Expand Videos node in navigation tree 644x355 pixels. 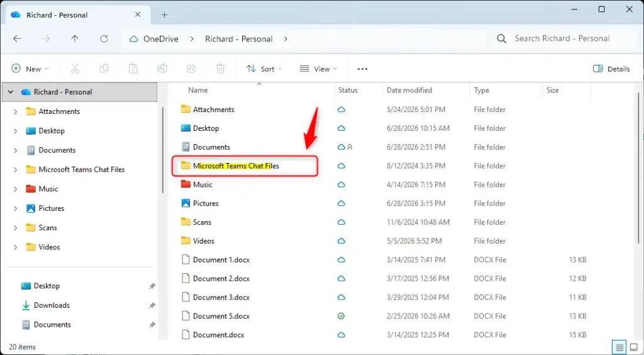tap(15, 247)
